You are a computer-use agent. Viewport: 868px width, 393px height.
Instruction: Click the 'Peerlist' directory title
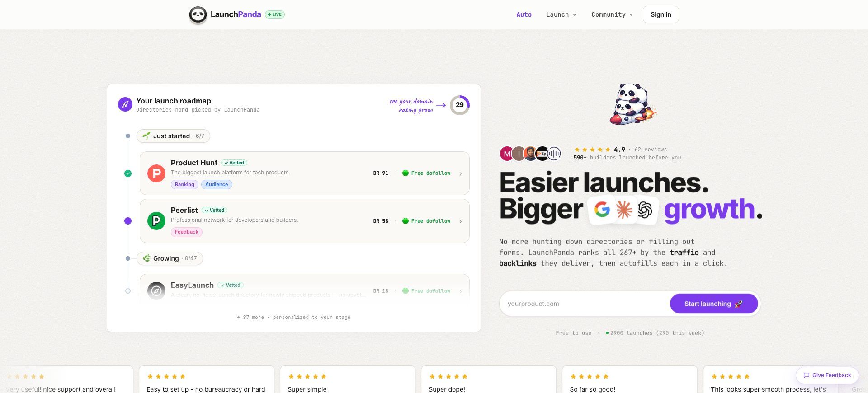click(184, 210)
